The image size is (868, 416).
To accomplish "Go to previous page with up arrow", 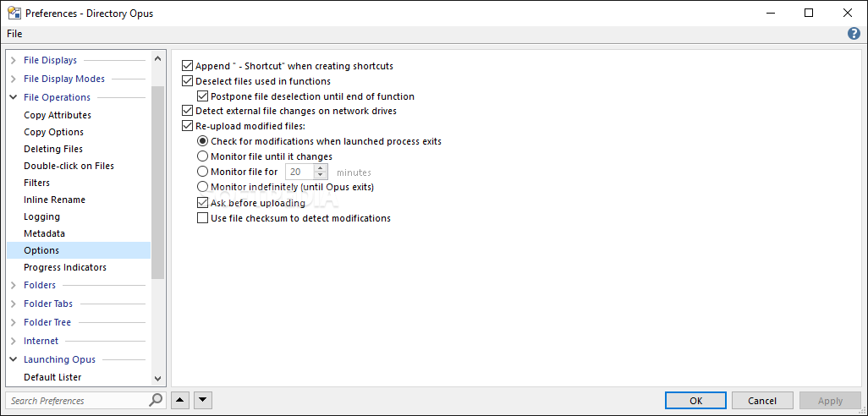I will [x=180, y=400].
